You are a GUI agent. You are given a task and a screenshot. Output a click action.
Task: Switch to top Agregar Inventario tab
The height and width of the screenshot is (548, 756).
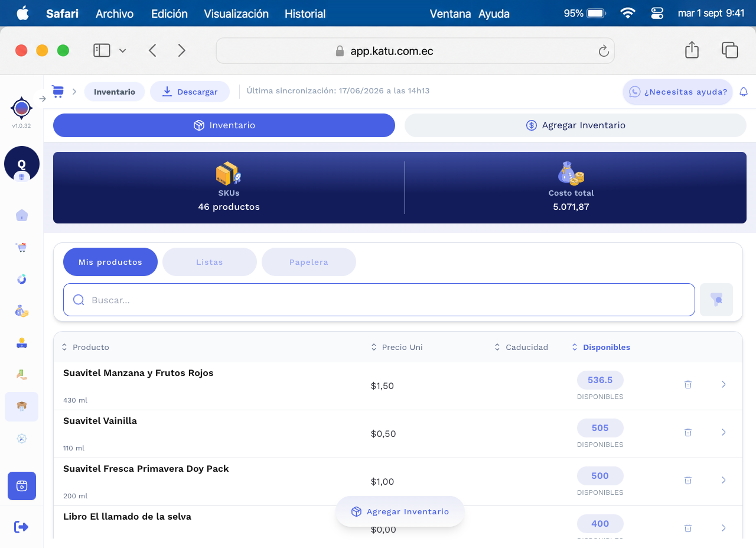click(575, 125)
